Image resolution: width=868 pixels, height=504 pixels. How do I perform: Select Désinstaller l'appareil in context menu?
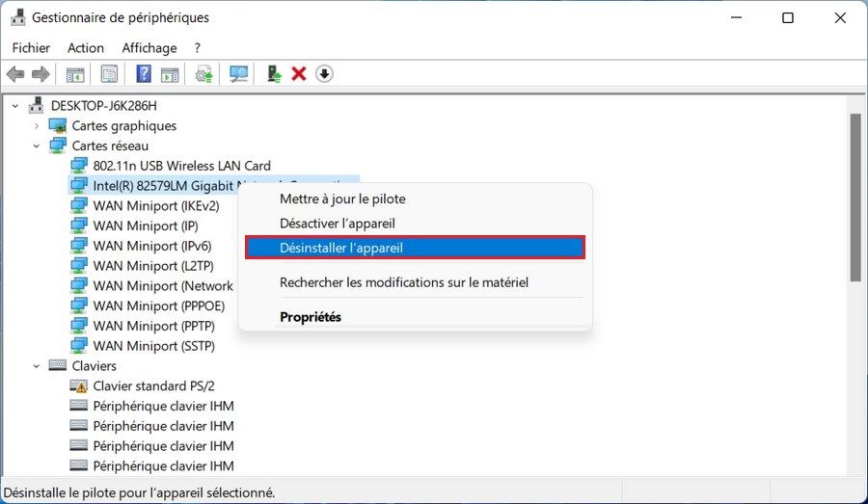click(x=415, y=248)
